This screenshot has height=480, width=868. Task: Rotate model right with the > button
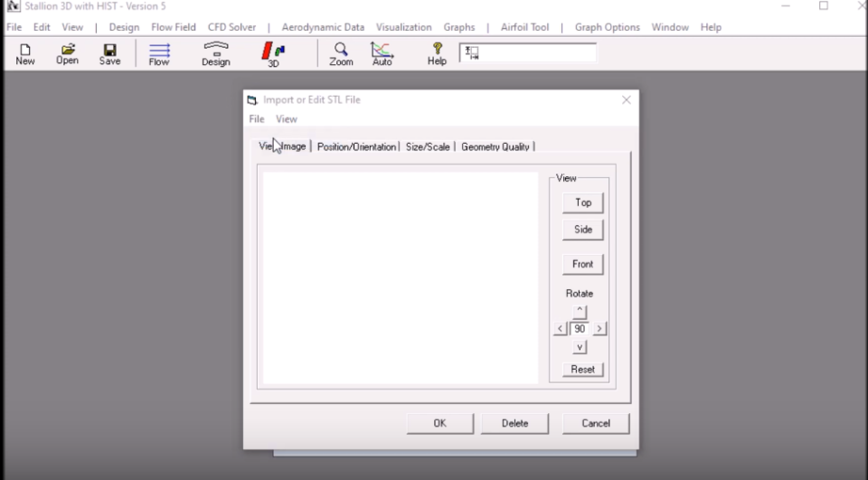click(599, 329)
